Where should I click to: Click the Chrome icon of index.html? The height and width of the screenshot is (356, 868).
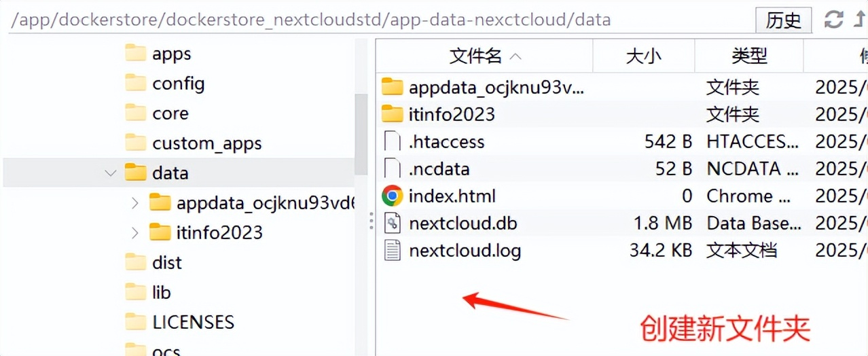[x=393, y=196]
